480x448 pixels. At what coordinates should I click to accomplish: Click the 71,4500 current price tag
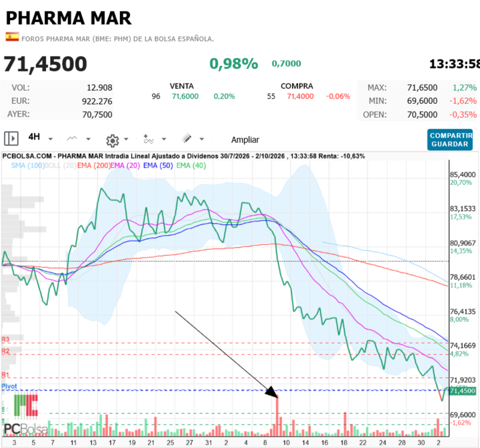coord(462,391)
